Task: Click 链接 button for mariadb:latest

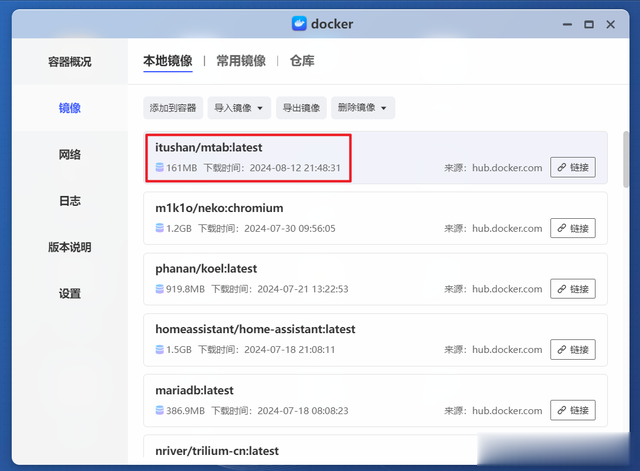Action: click(x=573, y=410)
